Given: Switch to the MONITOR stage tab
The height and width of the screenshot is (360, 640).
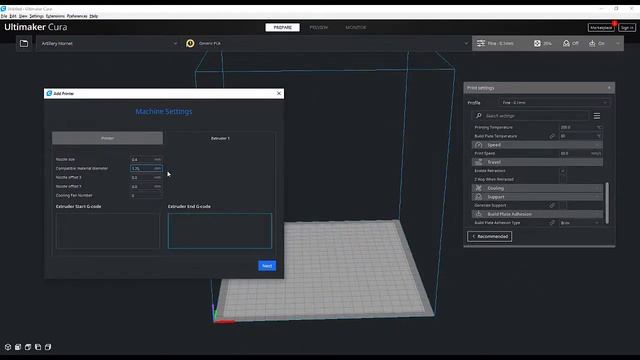Looking at the screenshot, I should [356, 27].
